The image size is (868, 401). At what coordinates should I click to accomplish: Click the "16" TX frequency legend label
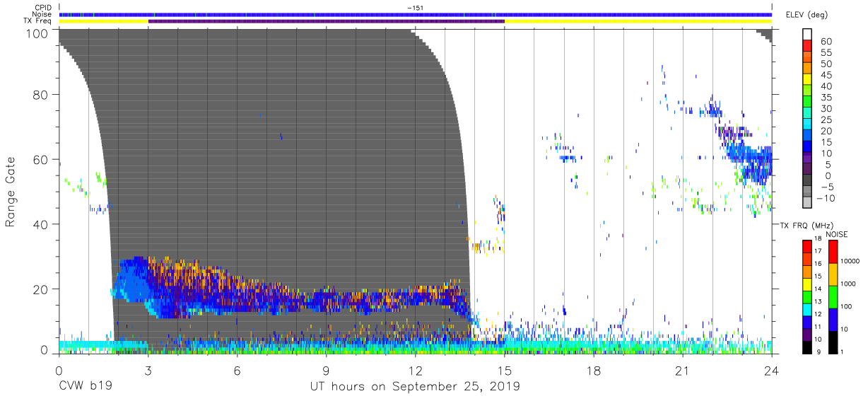coord(820,264)
